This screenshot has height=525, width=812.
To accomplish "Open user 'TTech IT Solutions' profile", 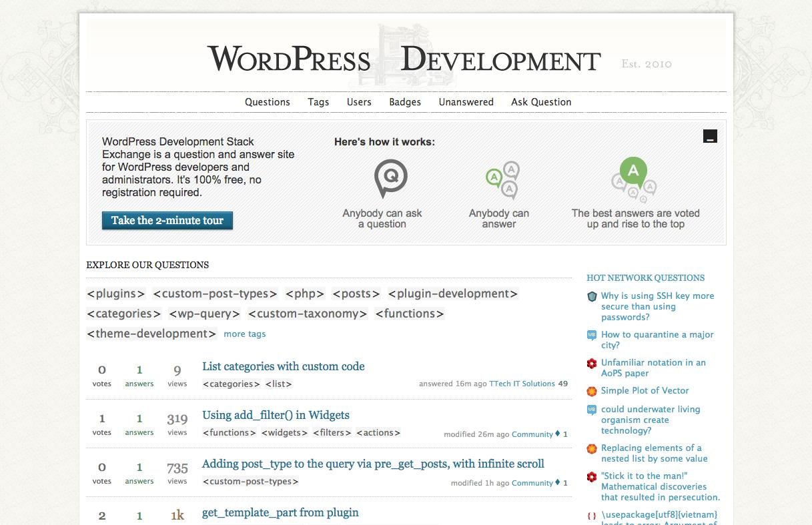I will [522, 384].
